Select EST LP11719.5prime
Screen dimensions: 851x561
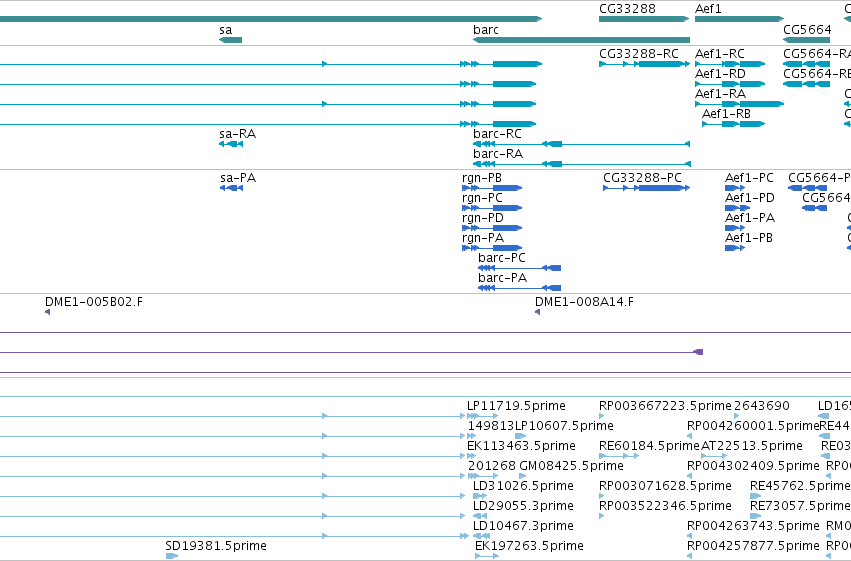482,416
